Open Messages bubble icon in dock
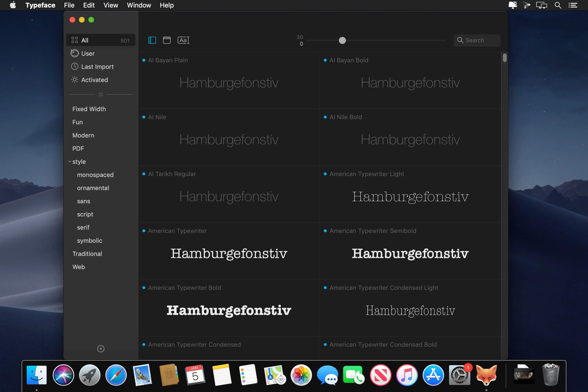Viewport: 588px width, 392px height. (328, 375)
